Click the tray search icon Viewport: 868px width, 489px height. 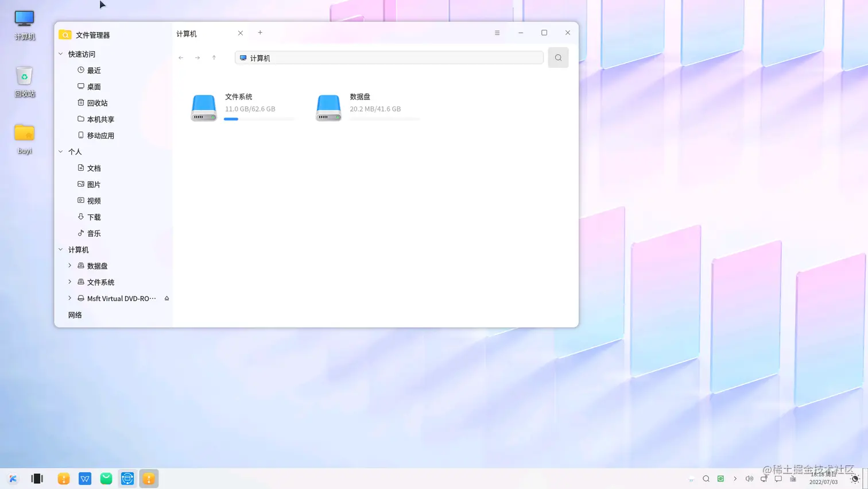click(706, 479)
